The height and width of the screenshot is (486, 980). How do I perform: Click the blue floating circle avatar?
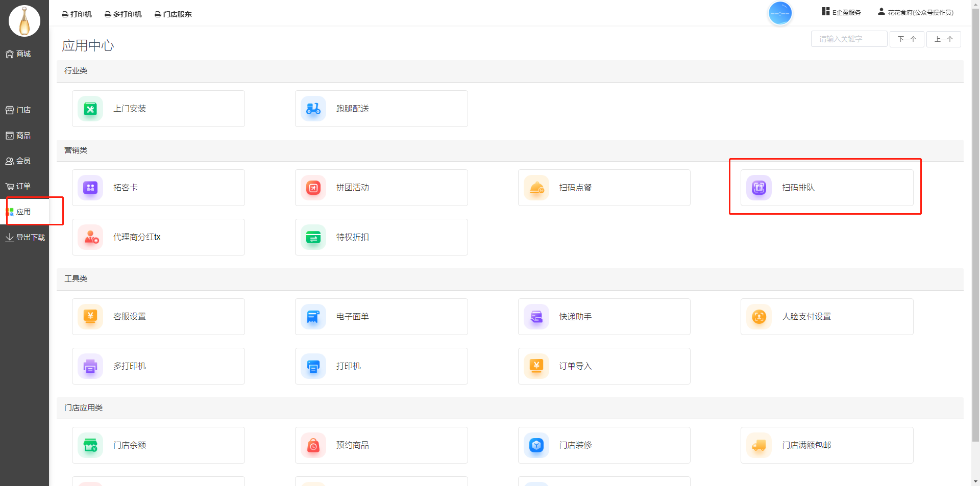(x=779, y=13)
